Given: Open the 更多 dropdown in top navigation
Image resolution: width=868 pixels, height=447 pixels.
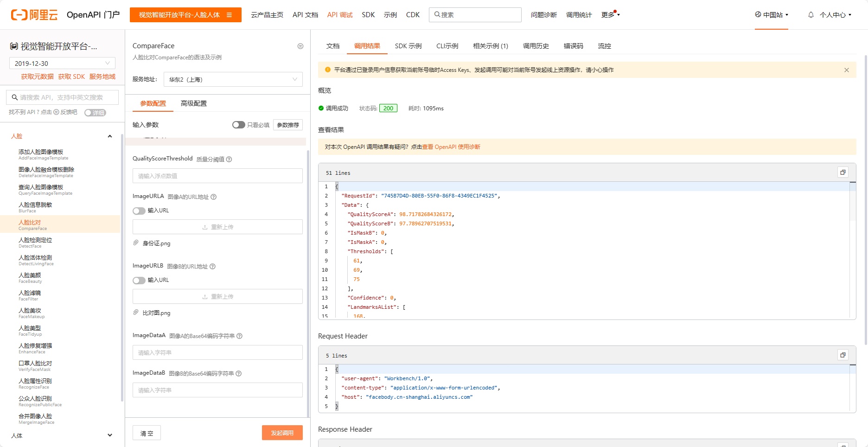Looking at the screenshot, I should point(610,15).
